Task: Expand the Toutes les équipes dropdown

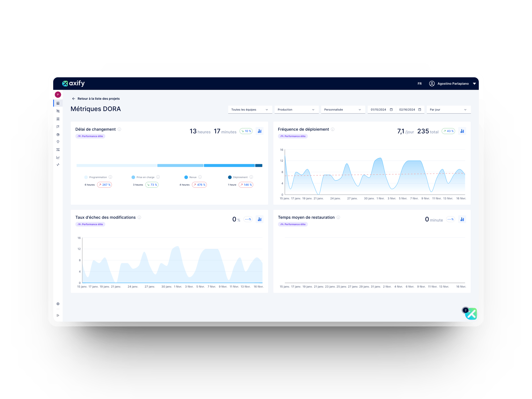Action: coord(250,110)
